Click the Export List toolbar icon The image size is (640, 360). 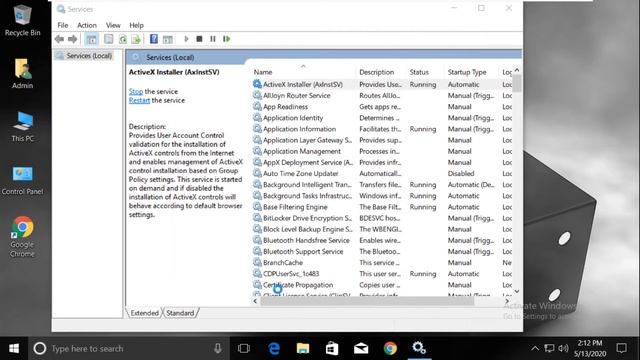pyautogui.click(x=136, y=39)
